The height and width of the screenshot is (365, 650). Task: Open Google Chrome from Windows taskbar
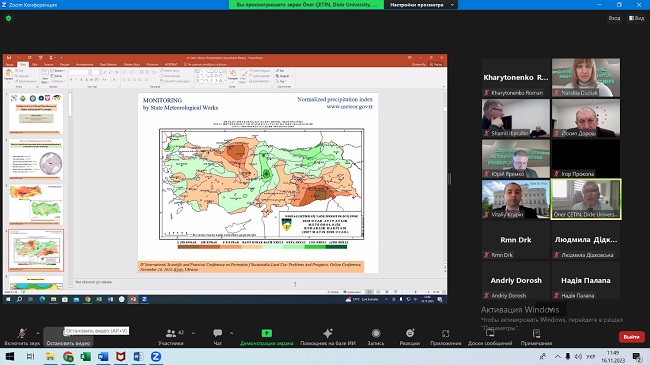(68, 357)
